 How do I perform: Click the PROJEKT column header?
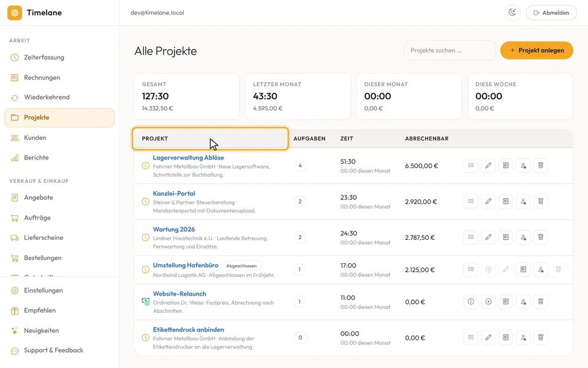click(x=210, y=139)
